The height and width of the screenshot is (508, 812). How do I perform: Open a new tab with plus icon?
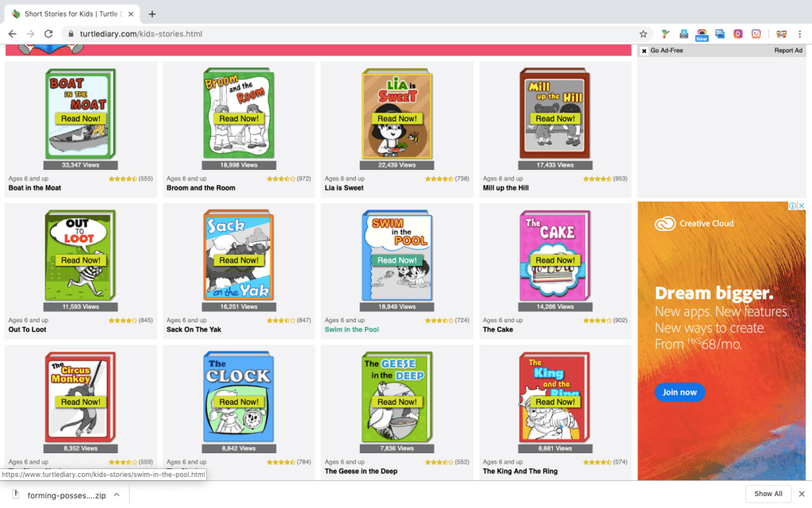coord(152,13)
